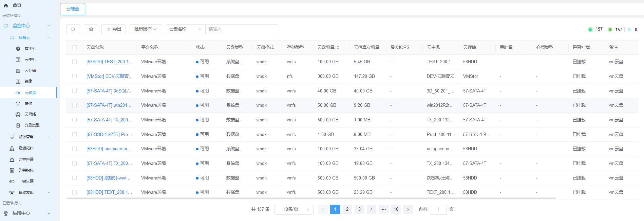Click the horizontal table scrollbar
The height and width of the screenshot is (221, 644).
point(311,198)
